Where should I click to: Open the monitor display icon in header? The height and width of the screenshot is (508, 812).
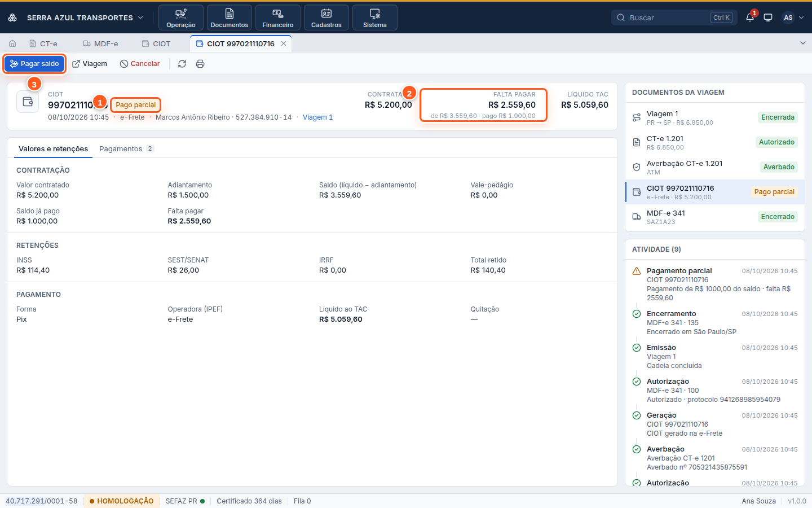coord(768,17)
